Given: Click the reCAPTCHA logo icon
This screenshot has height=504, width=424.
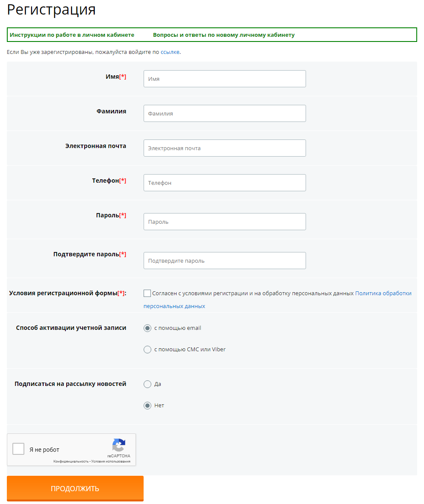Looking at the screenshot, I should click(119, 445).
